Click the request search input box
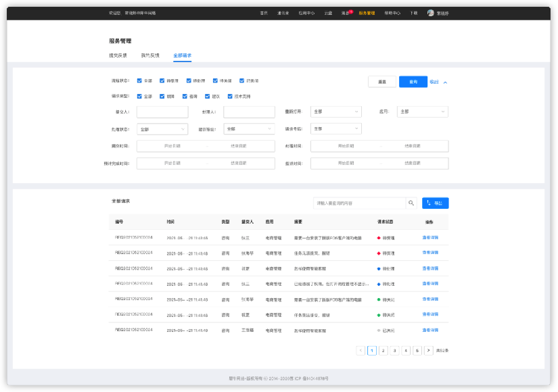Viewport: 558px width, 392px height. (359, 203)
